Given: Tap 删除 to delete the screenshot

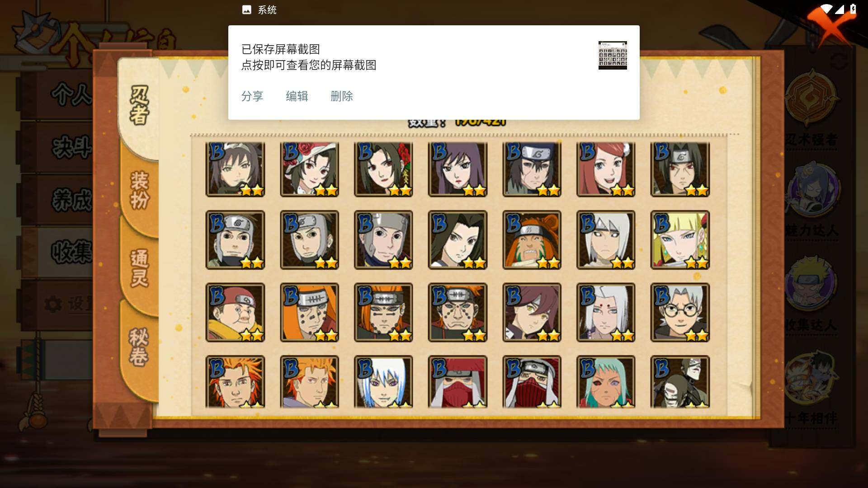Looking at the screenshot, I should (342, 96).
